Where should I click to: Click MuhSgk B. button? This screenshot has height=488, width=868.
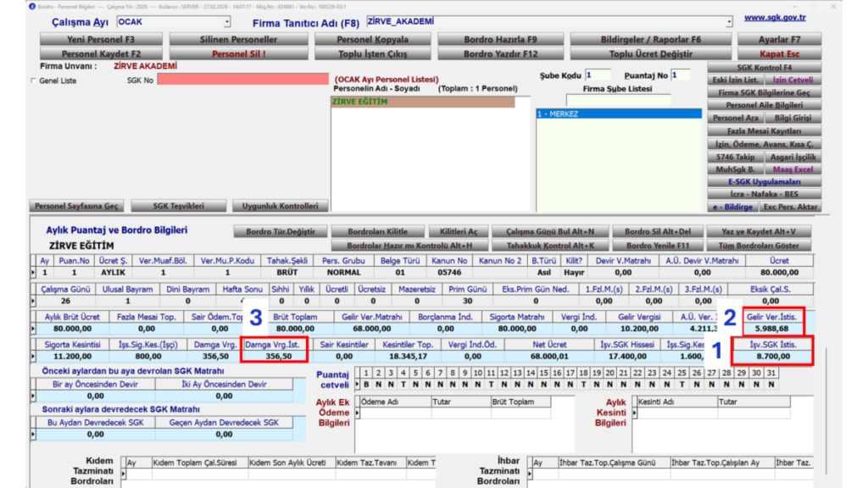[x=735, y=169]
